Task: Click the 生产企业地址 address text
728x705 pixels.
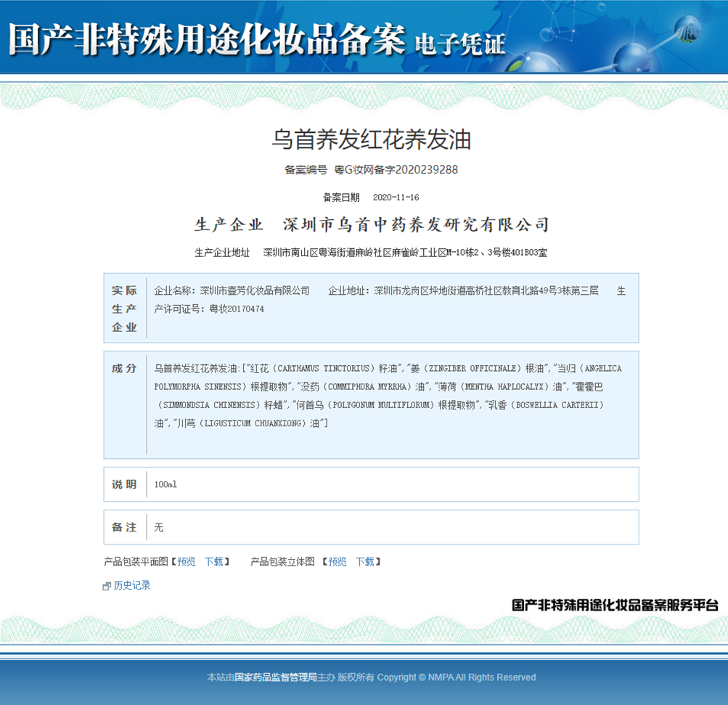Action: click(405, 253)
